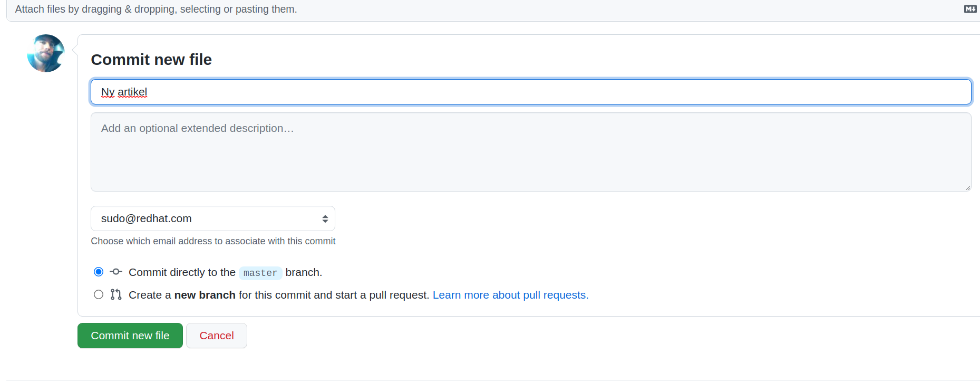Viewport: 980px width, 382px height.
Task: Open the sudo@redhat.com email dropdown
Action: [x=213, y=218]
